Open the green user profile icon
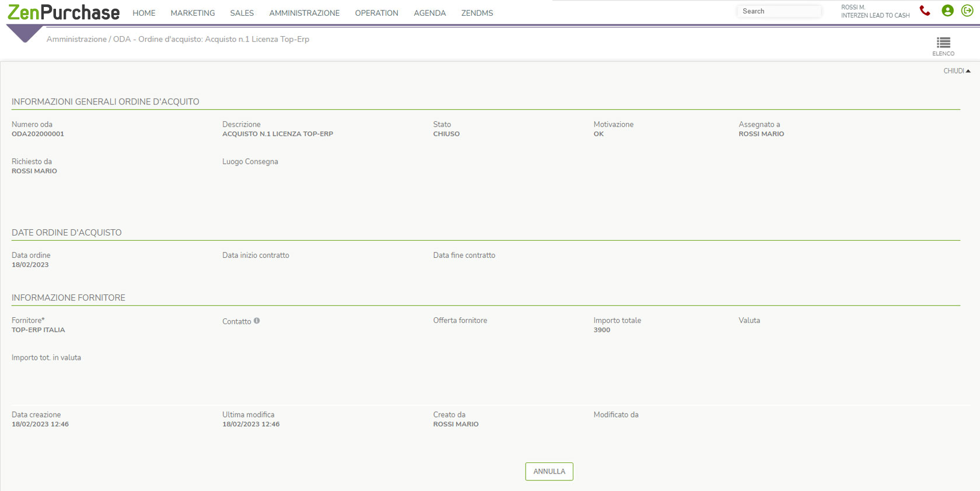Viewport: 980px width, 491px height. point(947,11)
